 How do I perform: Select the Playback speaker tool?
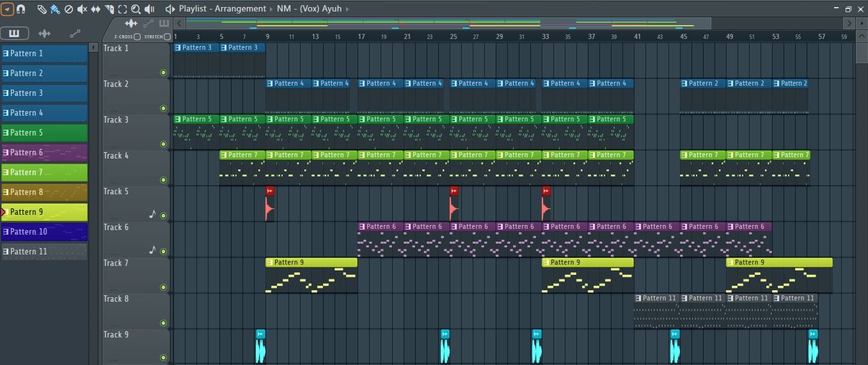[150, 9]
